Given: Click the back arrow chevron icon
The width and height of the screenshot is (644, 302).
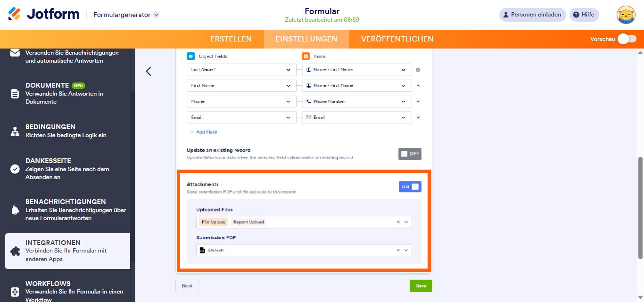Looking at the screenshot, I should click(149, 72).
